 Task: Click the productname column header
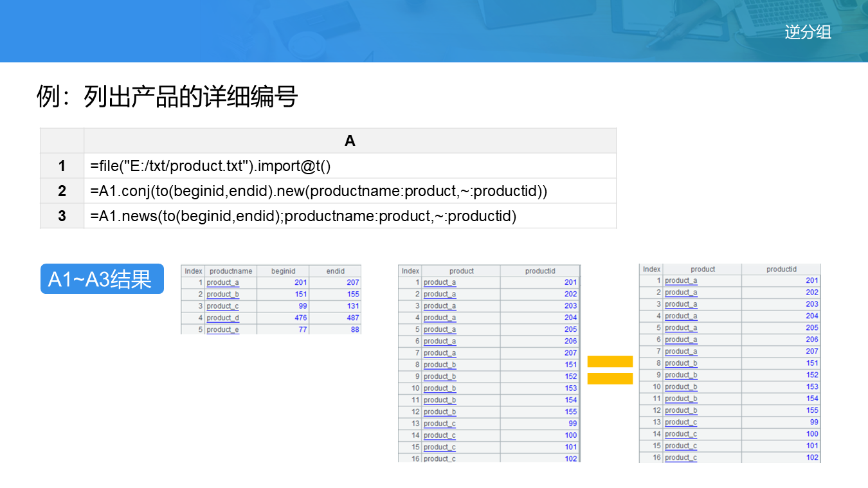(x=231, y=271)
